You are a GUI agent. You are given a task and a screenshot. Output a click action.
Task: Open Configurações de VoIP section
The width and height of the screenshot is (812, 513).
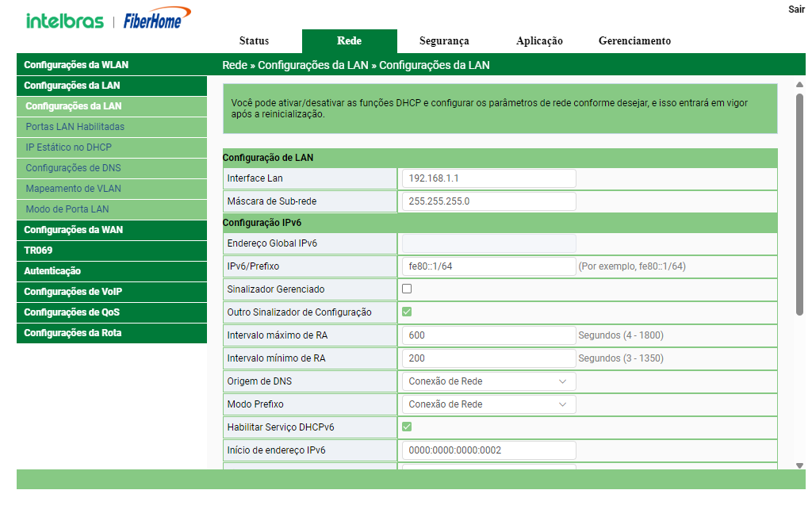tap(112, 292)
